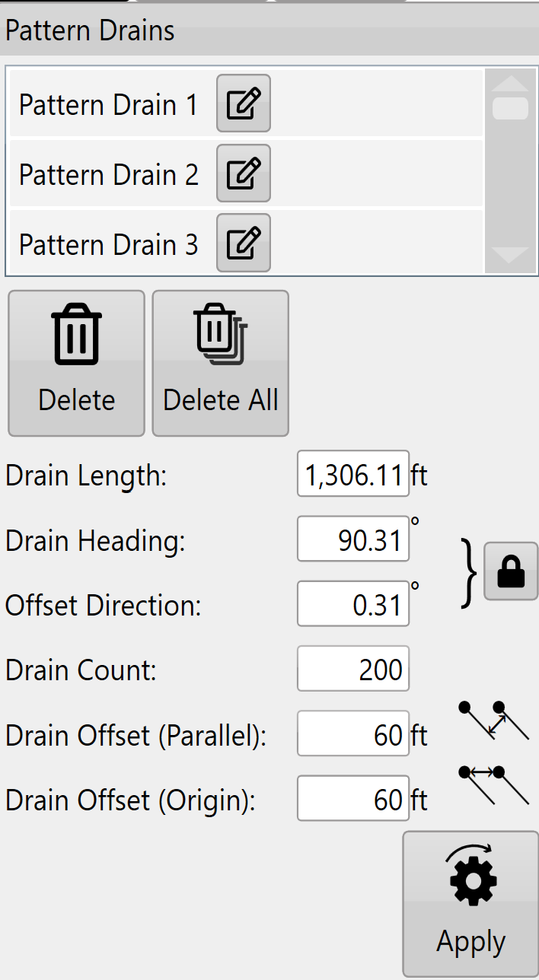Select the parallel drain offset mode icon
Image resolution: width=539 pixels, height=980 pixels.
coord(494,721)
